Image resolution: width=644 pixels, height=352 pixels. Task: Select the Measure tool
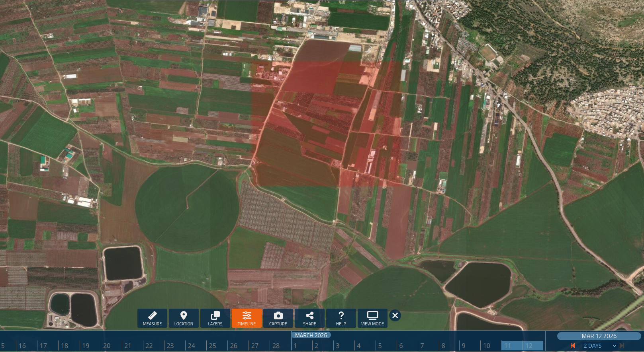(x=152, y=318)
